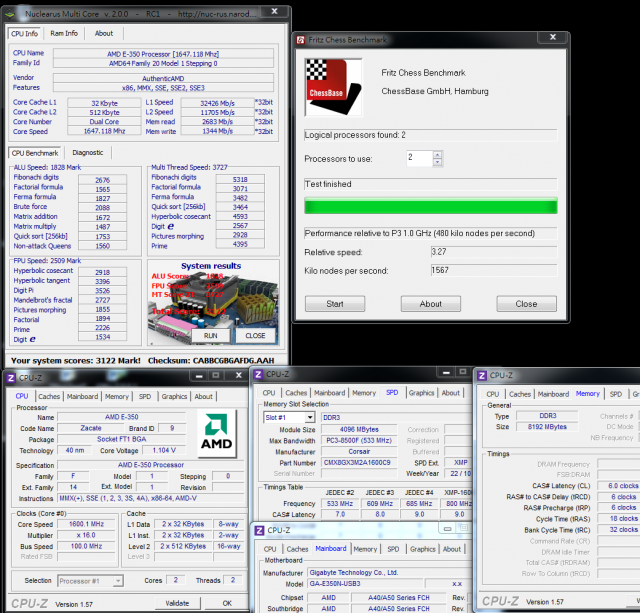This screenshot has width=640, height=613.
Task: Click Gigabyte Technology manufacturer field
Action: [x=390, y=573]
